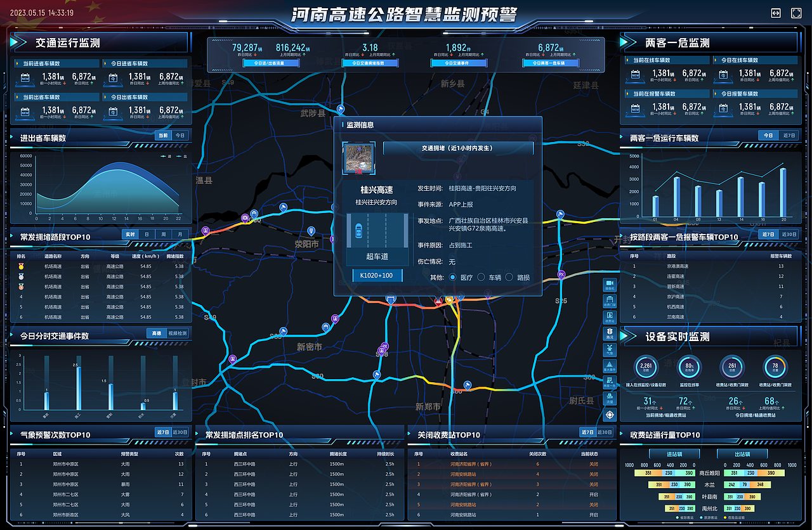Image resolution: width=812 pixels, height=530 pixels.
Task: Select the 路况 traffic light layer icon
Action: [x=610, y=333]
